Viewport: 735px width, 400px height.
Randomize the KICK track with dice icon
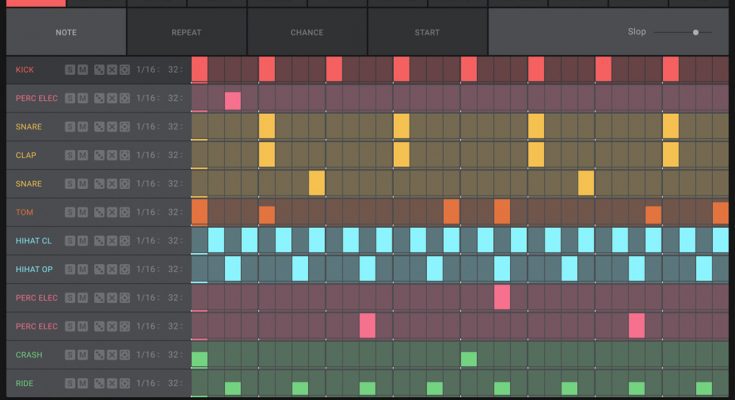tap(98, 70)
